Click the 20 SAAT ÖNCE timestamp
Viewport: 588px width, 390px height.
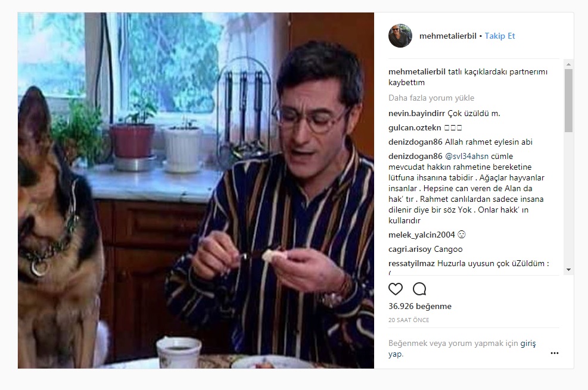click(x=409, y=320)
